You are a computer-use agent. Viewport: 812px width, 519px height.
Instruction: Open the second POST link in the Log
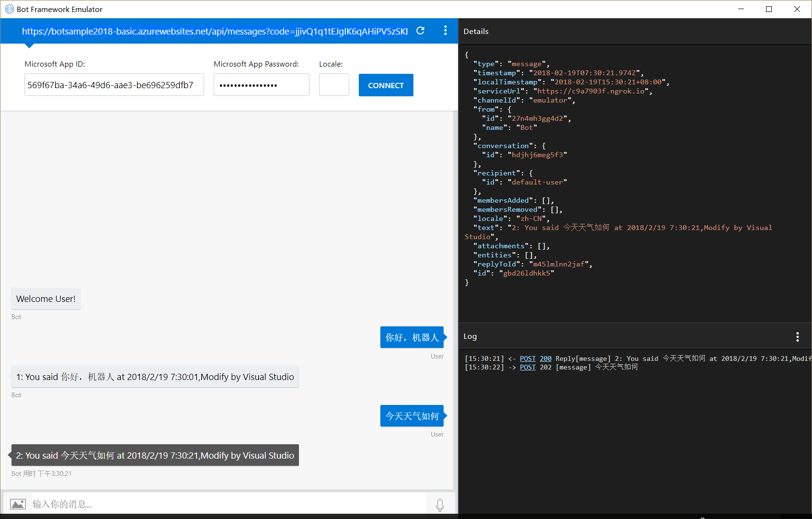tap(527, 367)
